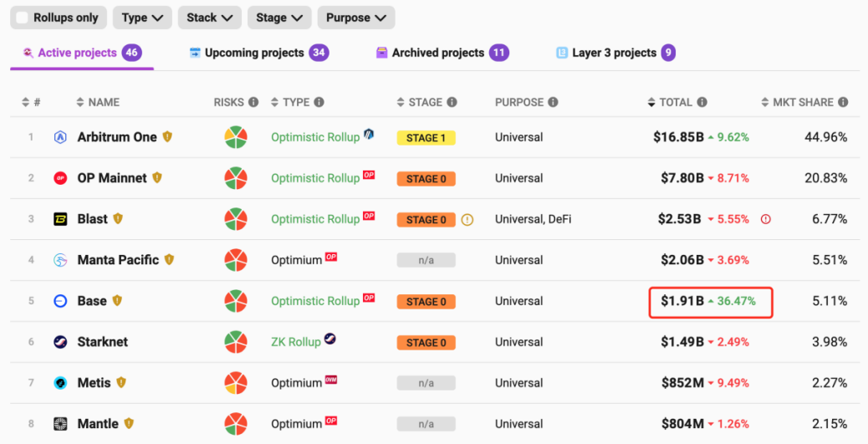Sort table by the # column
This screenshot has width=868, height=444.
click(31, 102)
